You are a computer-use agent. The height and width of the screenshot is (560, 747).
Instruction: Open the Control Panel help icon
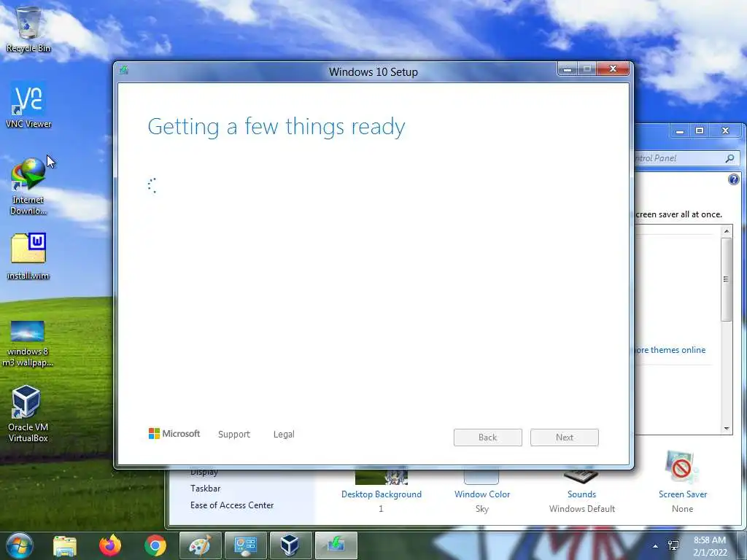(x=734, y=179)
